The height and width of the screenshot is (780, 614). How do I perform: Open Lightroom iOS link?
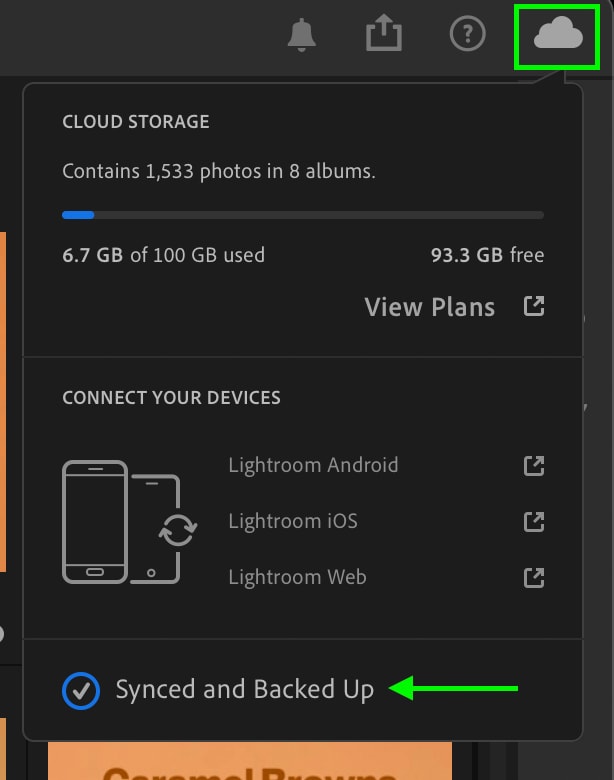click(x=293, y=521)
